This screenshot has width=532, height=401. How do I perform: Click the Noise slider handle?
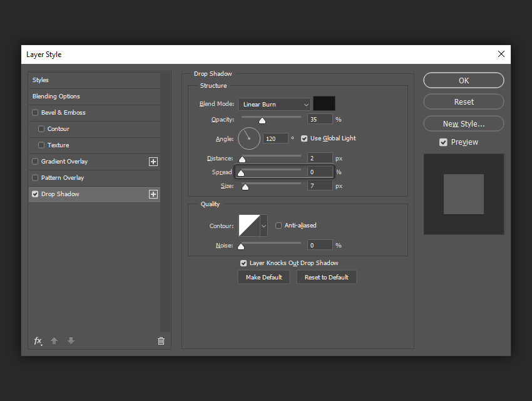pos(241,246)
